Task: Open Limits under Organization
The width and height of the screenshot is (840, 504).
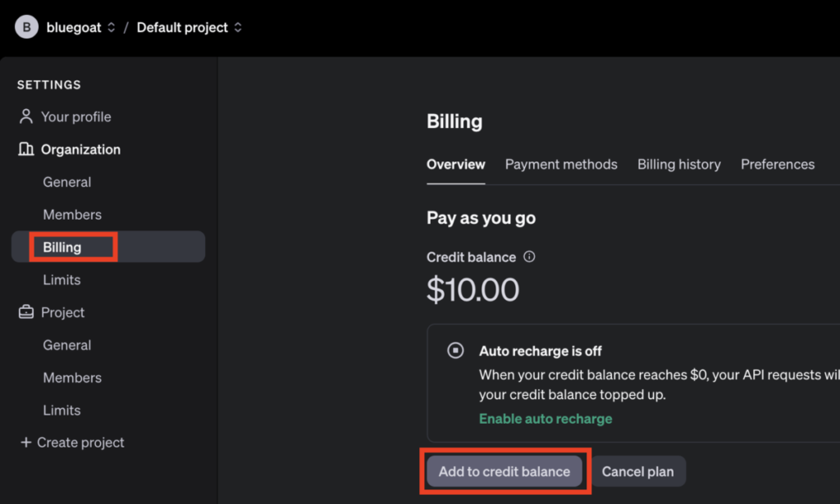Action: pyautogui.click(x=62, y=279)
